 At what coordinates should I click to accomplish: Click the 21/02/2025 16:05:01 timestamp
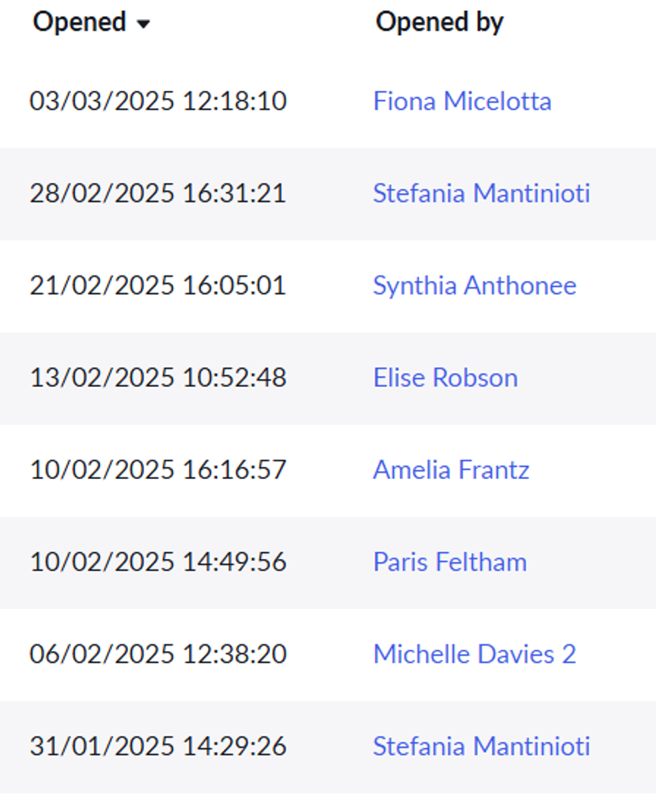tap(158, 286)
